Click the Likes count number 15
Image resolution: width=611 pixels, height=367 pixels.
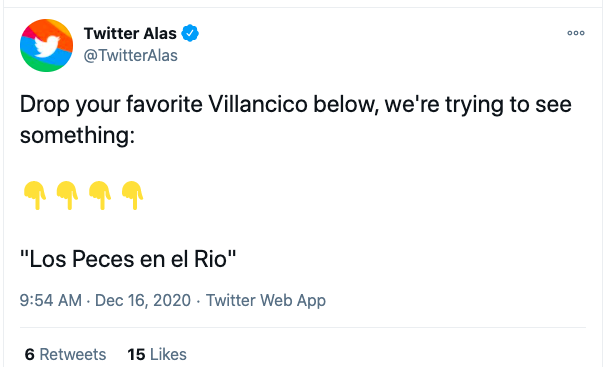tap(136, 355)
